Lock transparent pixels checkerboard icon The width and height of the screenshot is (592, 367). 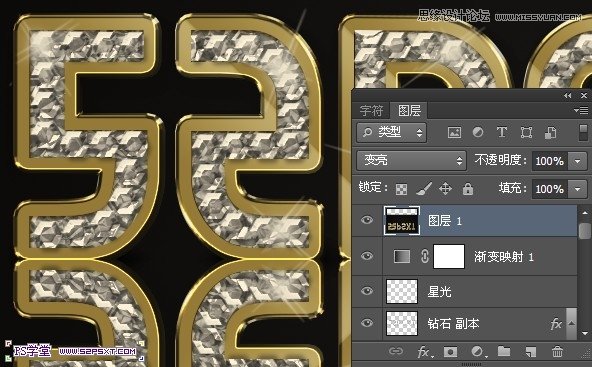point(401,189)
